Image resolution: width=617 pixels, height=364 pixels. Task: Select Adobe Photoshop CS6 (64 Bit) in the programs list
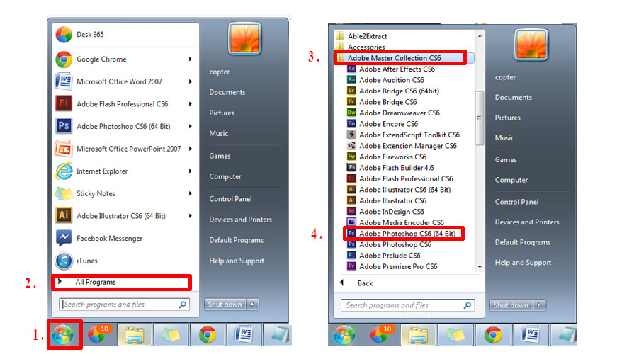click(x=407, y=233)
